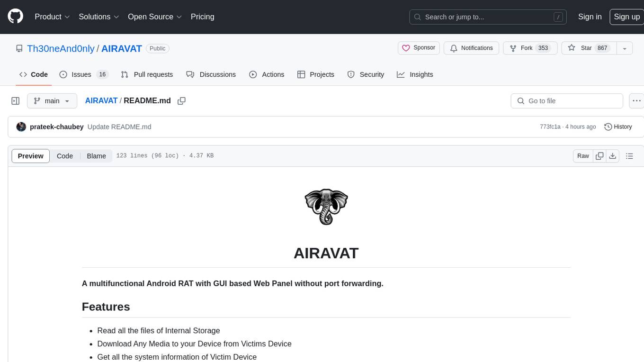Viewport: 644px width, 362px height.
Task: Click the AIRAVAT README heading
Action: tap(326, 253)
